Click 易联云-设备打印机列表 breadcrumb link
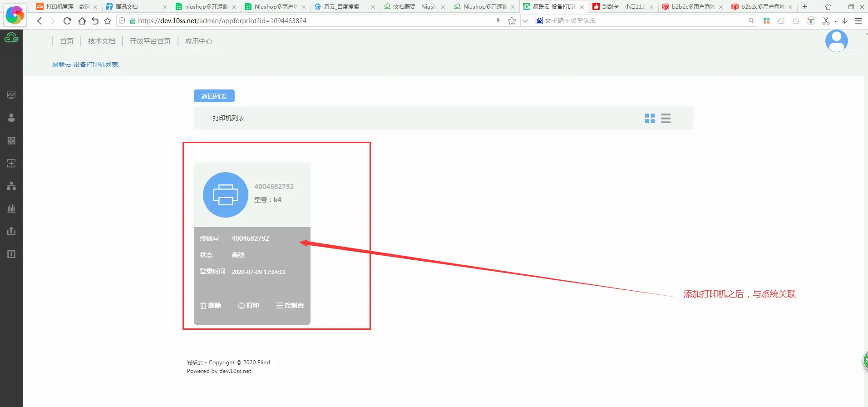Viewport: 868px width, 407px height. click(85, 65)
